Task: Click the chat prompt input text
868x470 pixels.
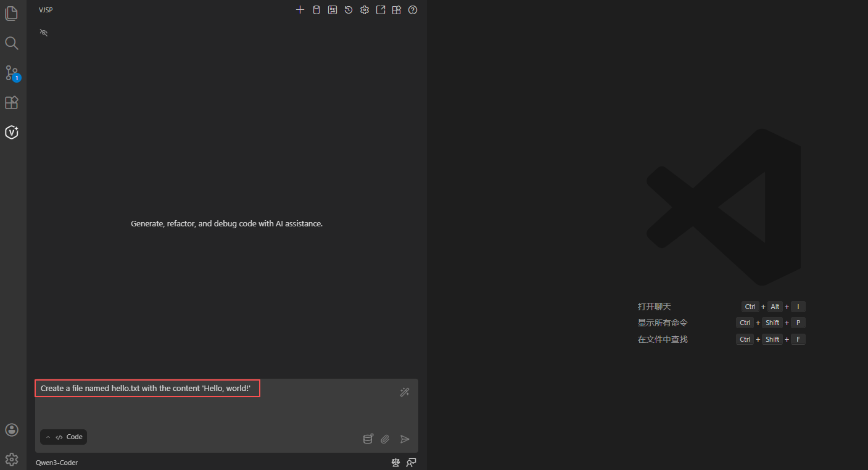Action: pyautogui.click(x=147, y=389)
